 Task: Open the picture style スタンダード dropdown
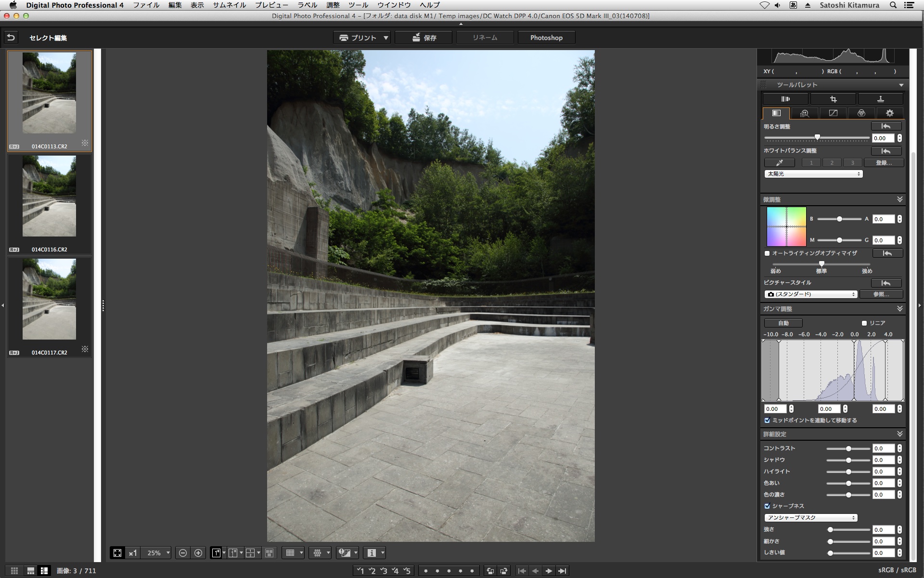[811, 294]
